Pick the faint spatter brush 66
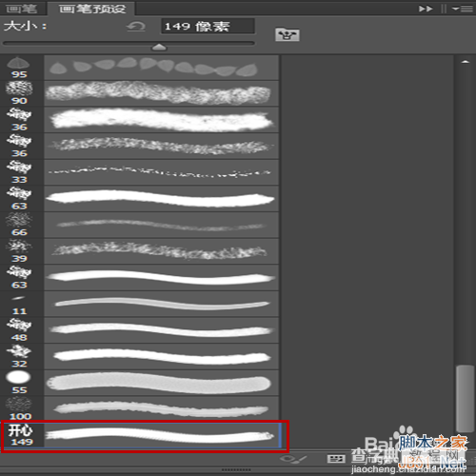476x476 pixels. click(140, 225)
